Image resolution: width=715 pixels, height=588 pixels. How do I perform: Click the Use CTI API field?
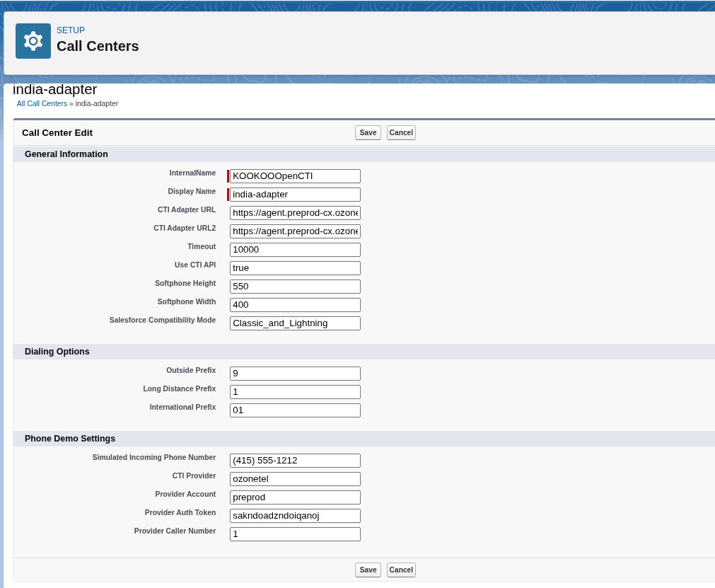coord(295,268)
